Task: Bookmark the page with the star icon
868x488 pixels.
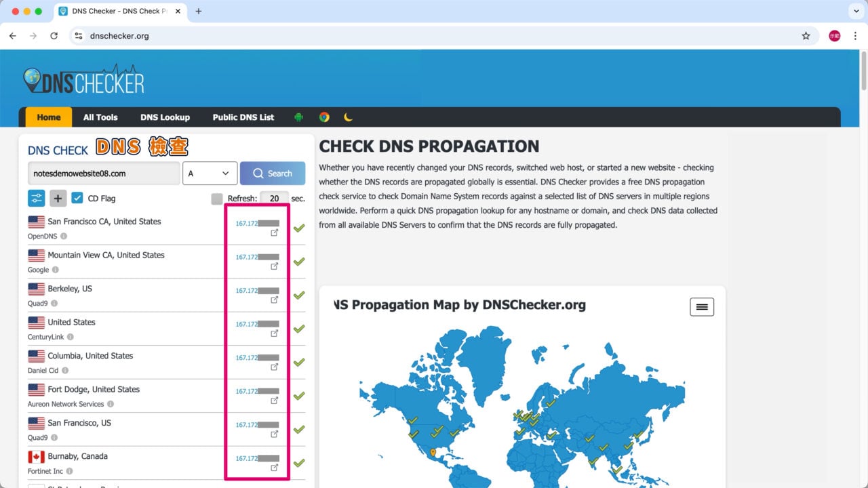Action: click(x=806, y=35)
